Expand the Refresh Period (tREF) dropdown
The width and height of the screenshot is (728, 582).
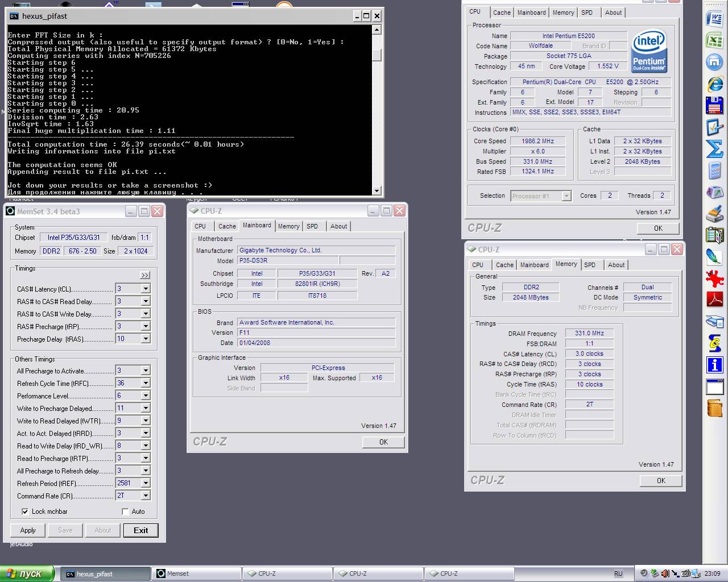click(146, 483)
